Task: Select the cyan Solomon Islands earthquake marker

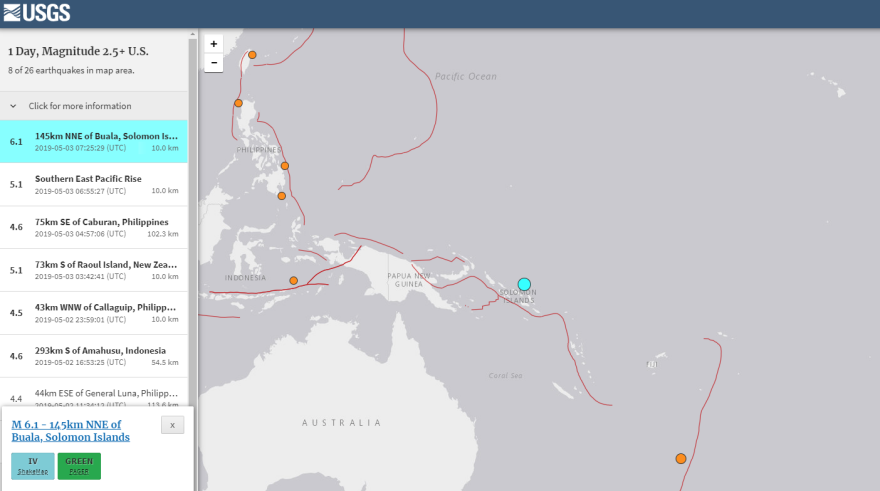Action: (x=524, y=284)
